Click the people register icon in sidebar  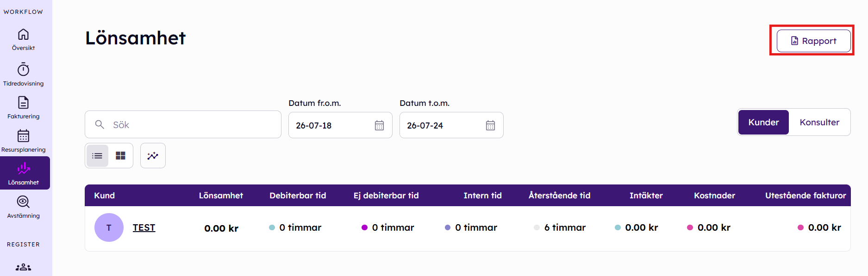point(23,267)
